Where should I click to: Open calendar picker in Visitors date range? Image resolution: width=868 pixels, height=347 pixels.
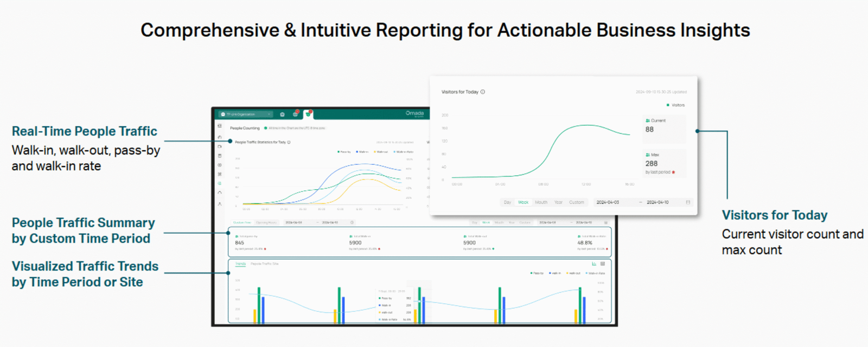pyautogui.click(x=688, y=202)
